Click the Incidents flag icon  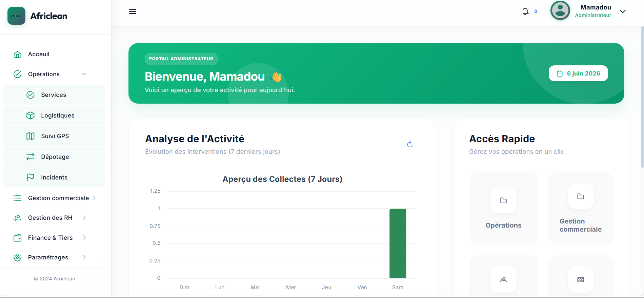[31, 177]
